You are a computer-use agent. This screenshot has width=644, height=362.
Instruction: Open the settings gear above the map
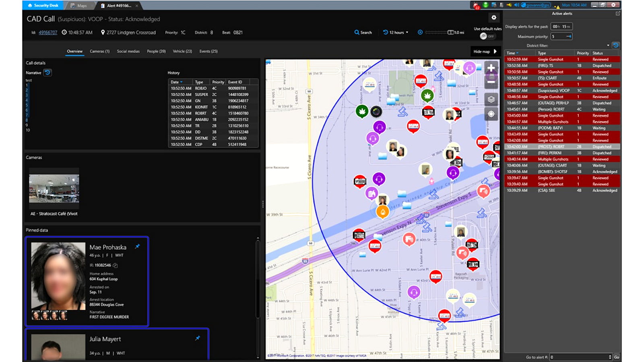coord(493,18)
